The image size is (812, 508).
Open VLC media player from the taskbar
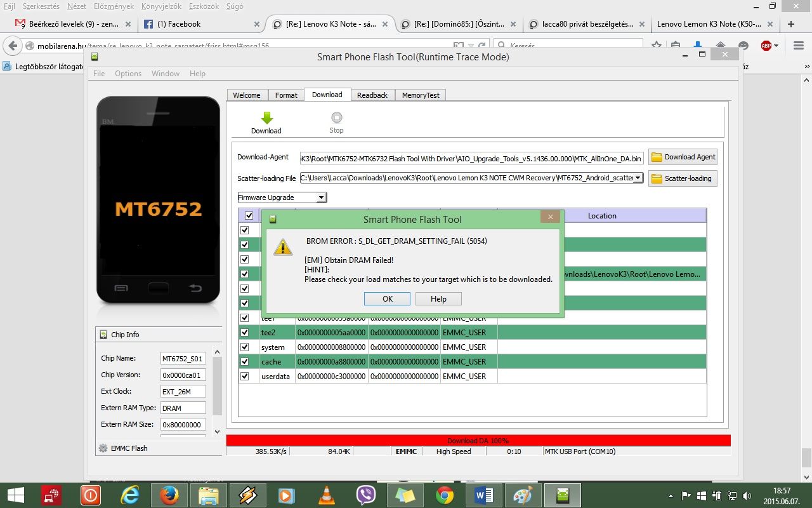point(327,495)
